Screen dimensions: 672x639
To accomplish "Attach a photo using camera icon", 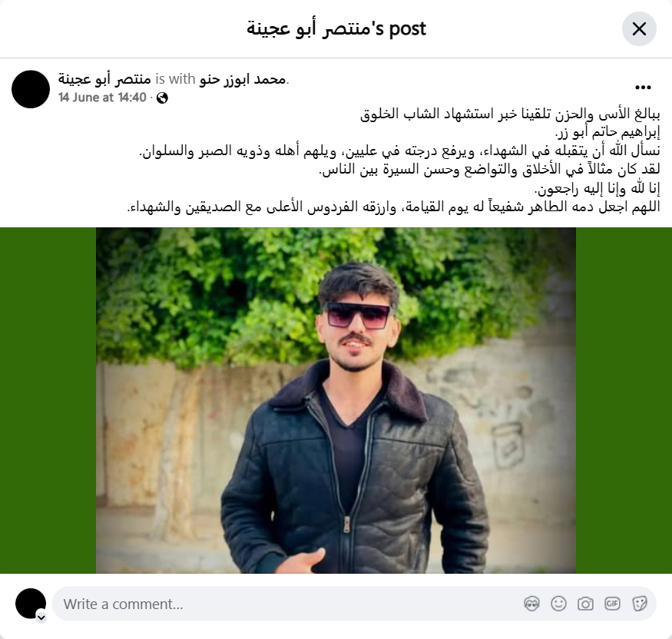I will pos(585,604).
